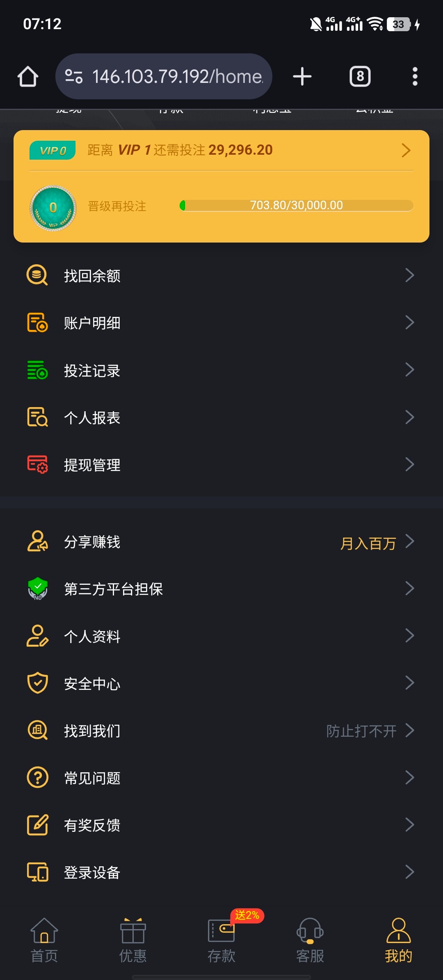The height and width of the screenshot is (980, 443).
Task: Tap the 常见问题 question mark icon
Action: pos(37,778)
